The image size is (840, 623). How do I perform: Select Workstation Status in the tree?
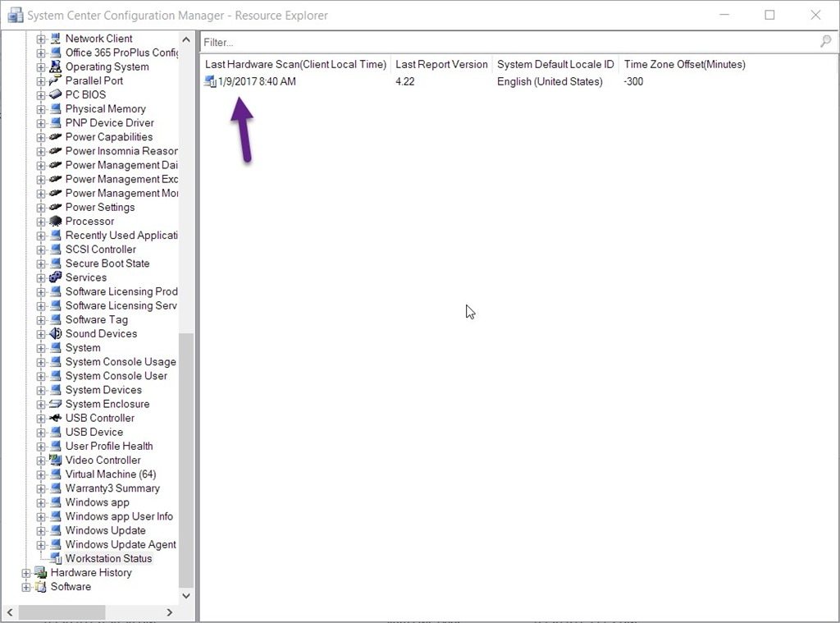click(x=109, y=558)
